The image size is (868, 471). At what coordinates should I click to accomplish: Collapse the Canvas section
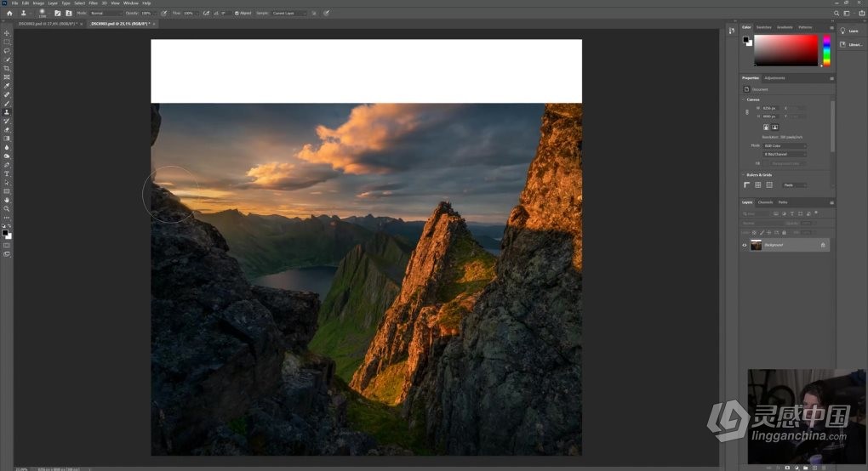tap(744, 99)
